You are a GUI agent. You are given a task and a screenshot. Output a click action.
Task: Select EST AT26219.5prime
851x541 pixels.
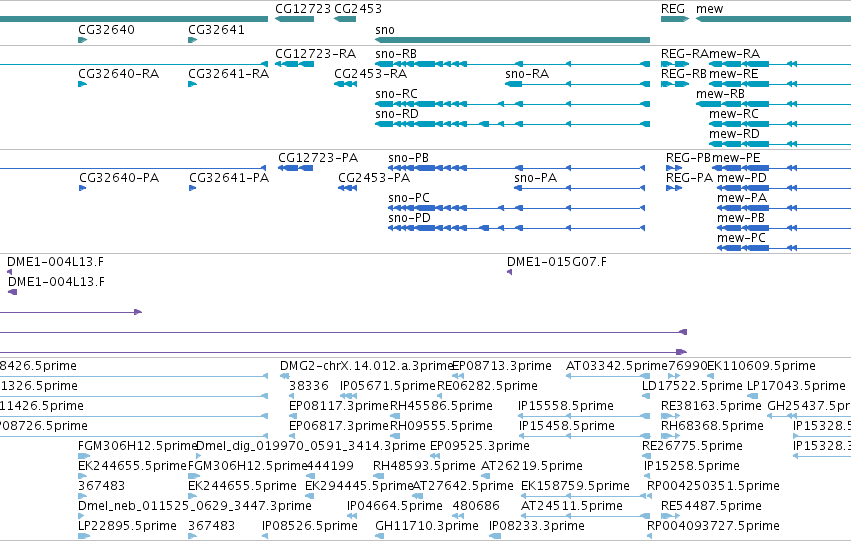[x=532, y=466]
